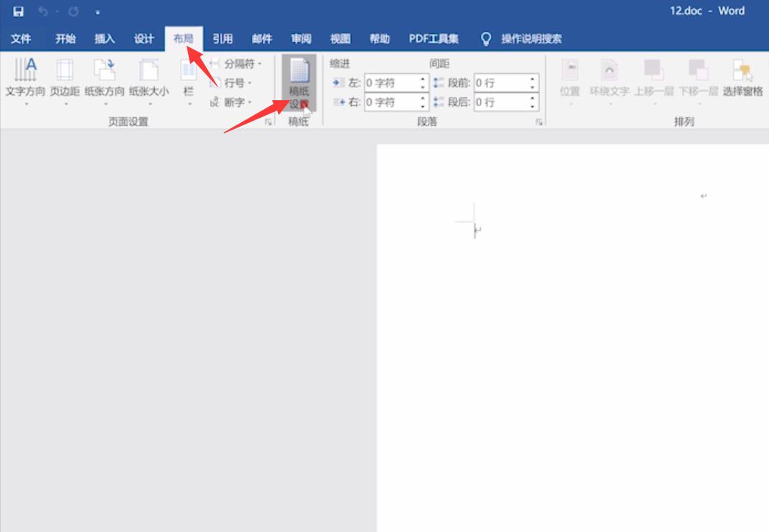Open the 段落 dialog launcher
Image resolution: width=769 pixels, height=532 pixels.
click(x=539, y=122)
